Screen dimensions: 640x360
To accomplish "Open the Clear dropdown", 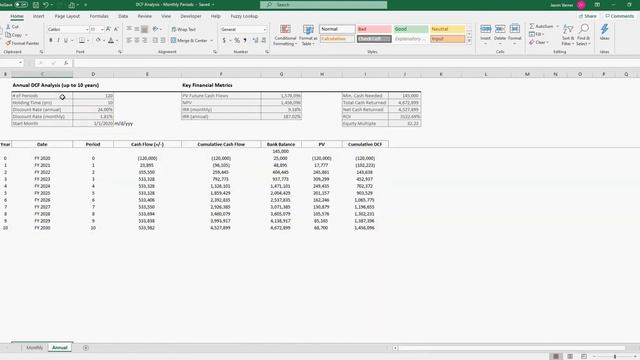I will pyautogui.click(x=539, y=42).
